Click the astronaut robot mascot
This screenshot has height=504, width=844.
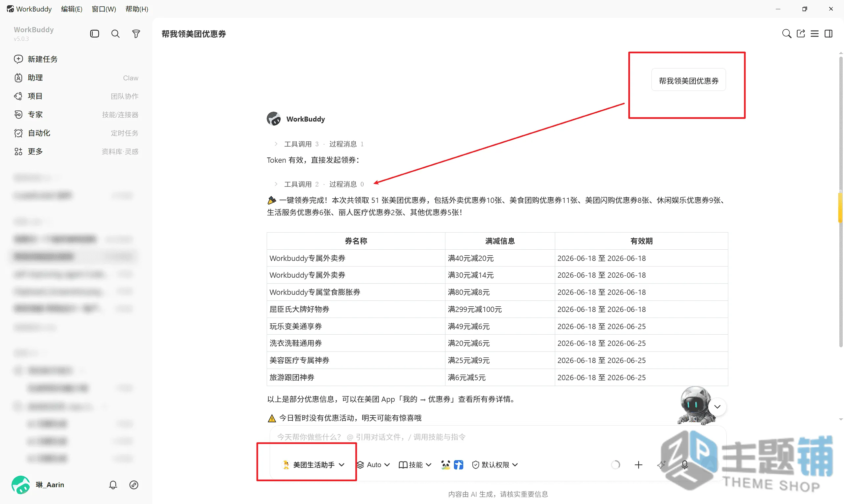click(695, 405)
